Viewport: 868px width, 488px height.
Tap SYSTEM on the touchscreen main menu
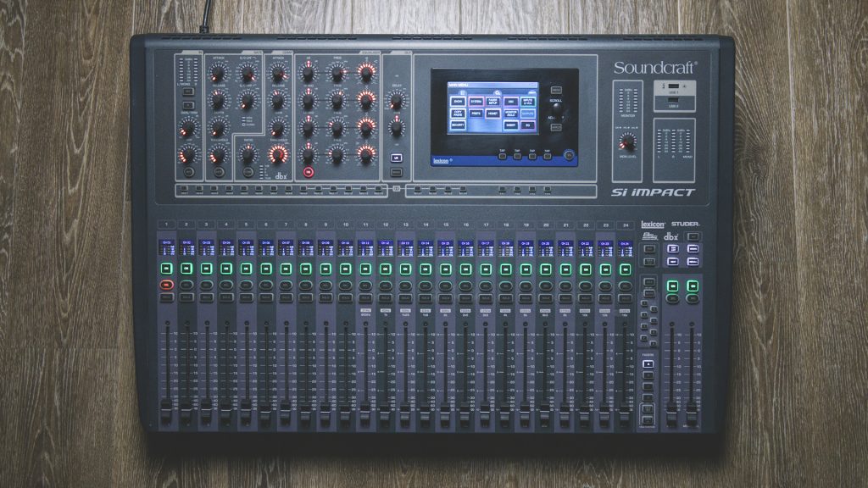pos(475,101)
